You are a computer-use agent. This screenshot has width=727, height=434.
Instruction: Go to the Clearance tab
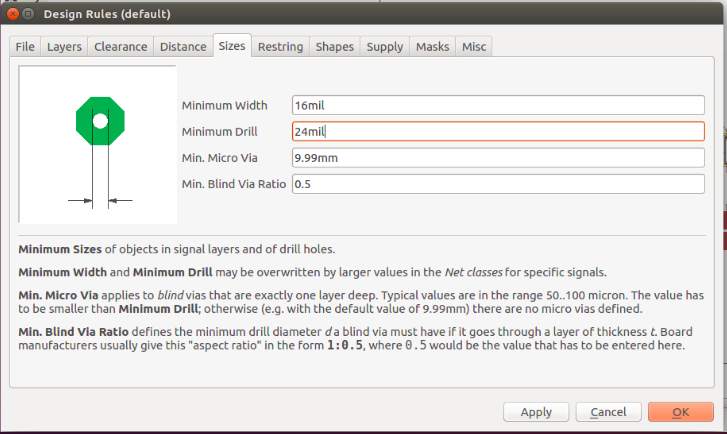pyautogui.click(x=120, y=47)
